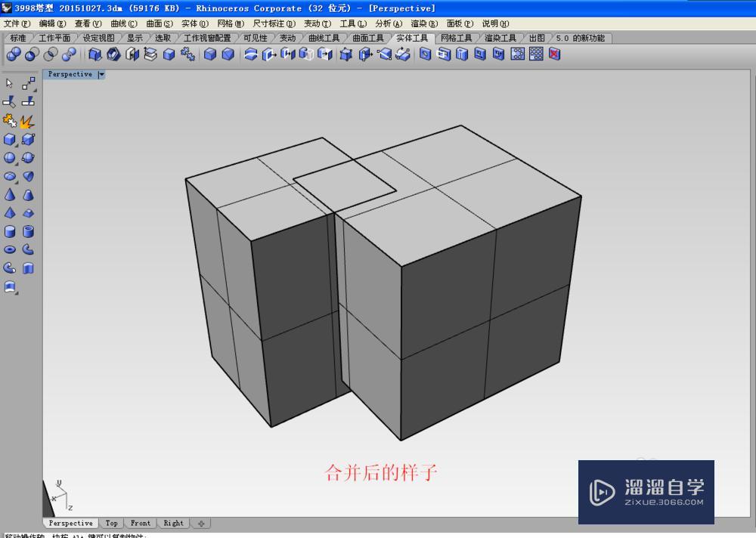Click the Explode tool icon
The width and height of the screenshot is (756, 538).
coord(28,120)
